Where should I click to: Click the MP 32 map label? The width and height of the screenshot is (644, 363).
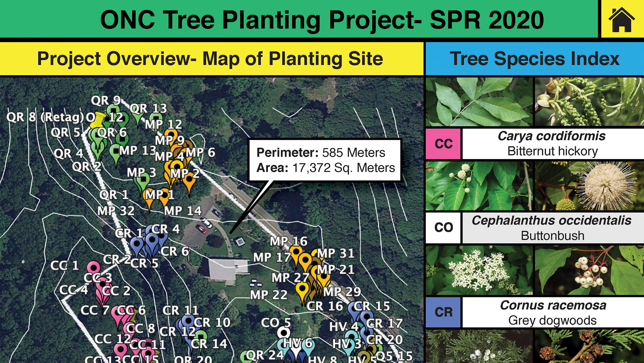(116, 211)
